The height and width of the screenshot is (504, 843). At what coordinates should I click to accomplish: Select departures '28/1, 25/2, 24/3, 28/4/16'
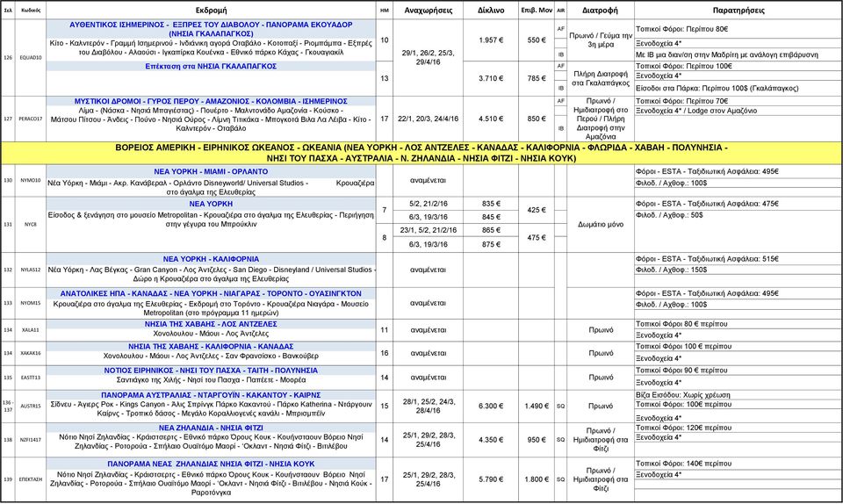point(428,407)
